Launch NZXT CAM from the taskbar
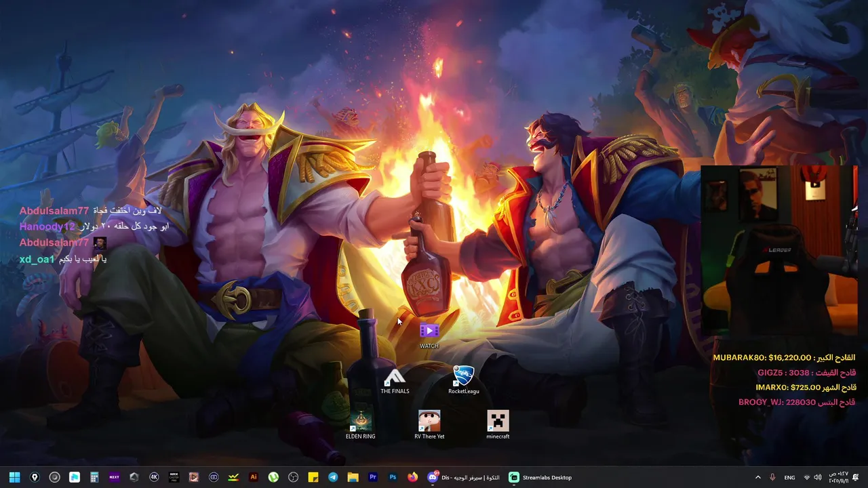The height and width of the screenshot is (488, 868). click(x=114, y=477)
